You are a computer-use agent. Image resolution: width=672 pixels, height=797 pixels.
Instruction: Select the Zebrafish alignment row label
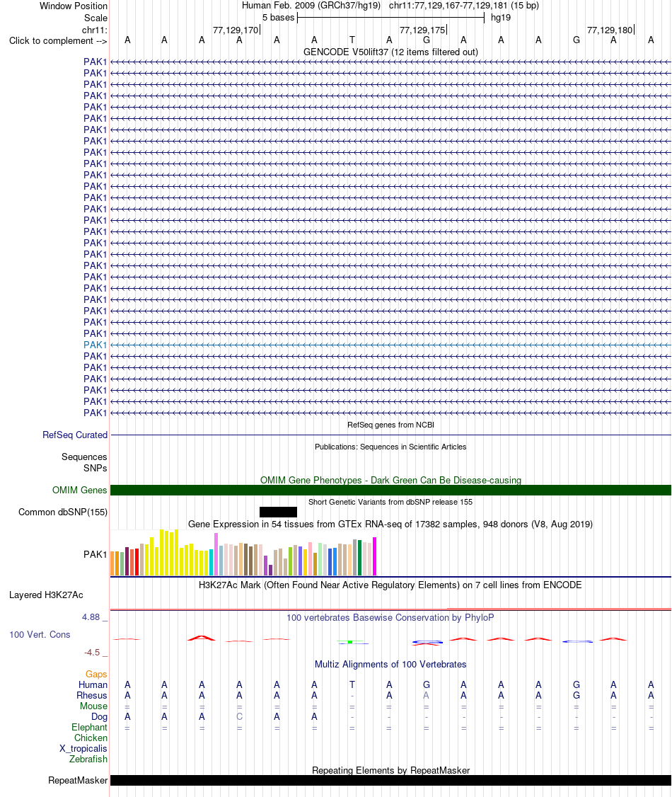click(x=88, y=759)
